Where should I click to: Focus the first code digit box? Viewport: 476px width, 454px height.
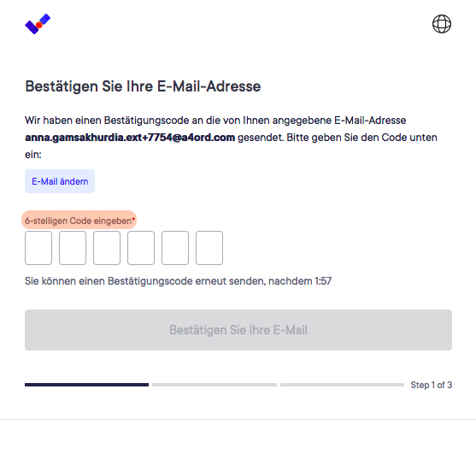[x=38, y=248]
